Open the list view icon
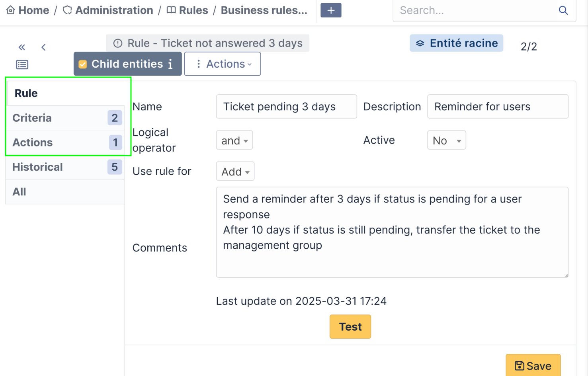This screenshot has height=376, width=588. [x=22, y=64]
